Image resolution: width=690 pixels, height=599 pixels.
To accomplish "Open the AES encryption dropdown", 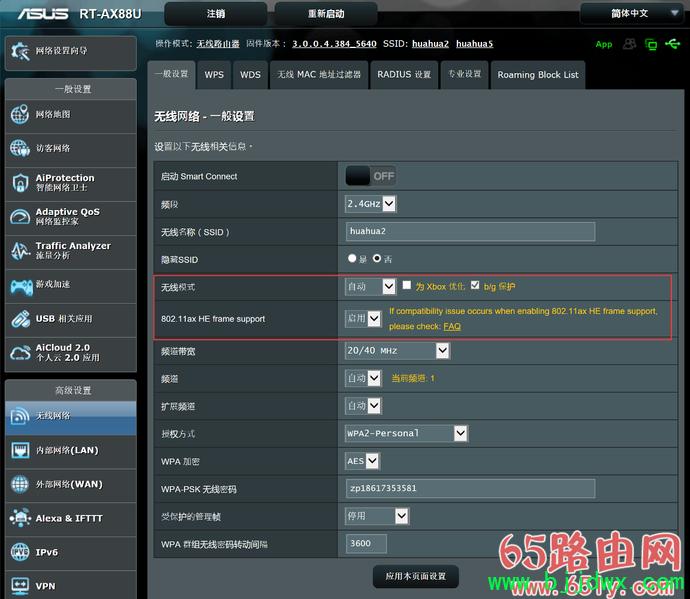I will pyautogui.click(x=363, y=461).
